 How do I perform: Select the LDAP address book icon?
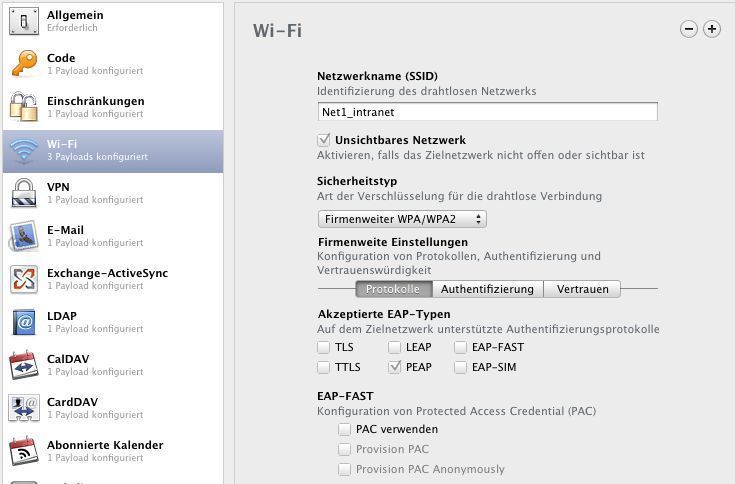pos(23,322)
